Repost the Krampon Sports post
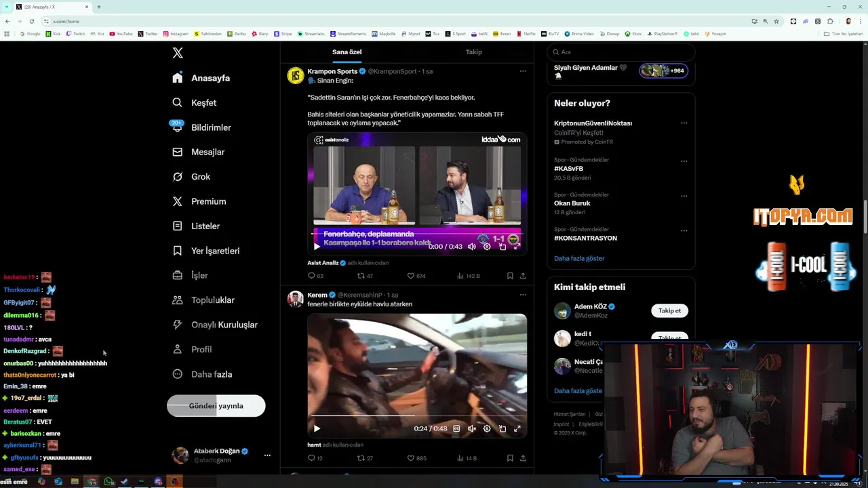Viewport: 868px width, 488px height. [365, 276]
